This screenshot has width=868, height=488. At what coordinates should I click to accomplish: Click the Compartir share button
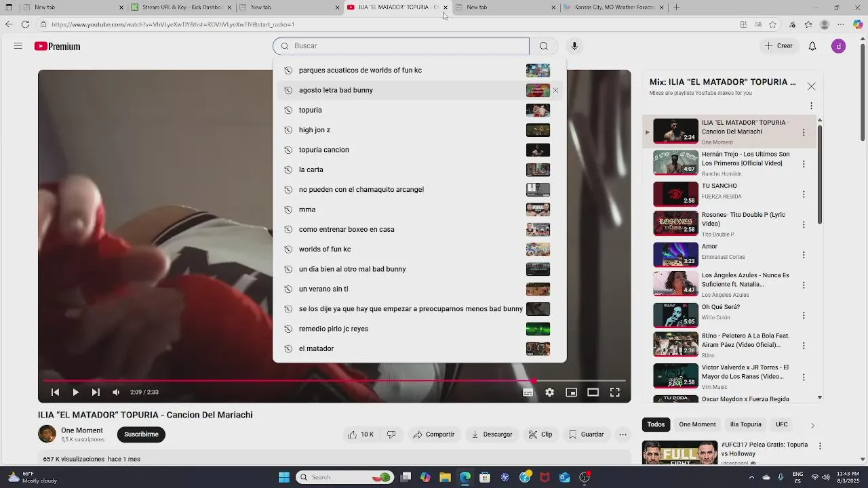click(x=434, y=434)
